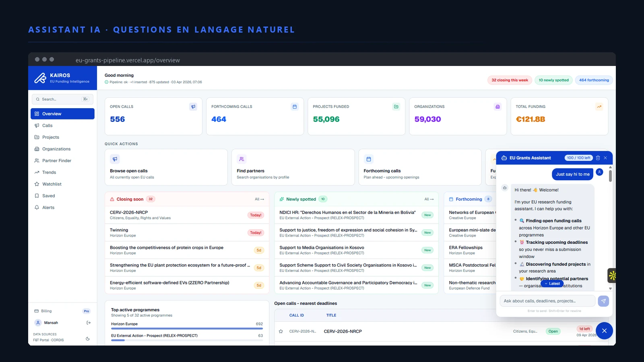
Task: Open Browse open calls quick action
Action: [166, 167]
